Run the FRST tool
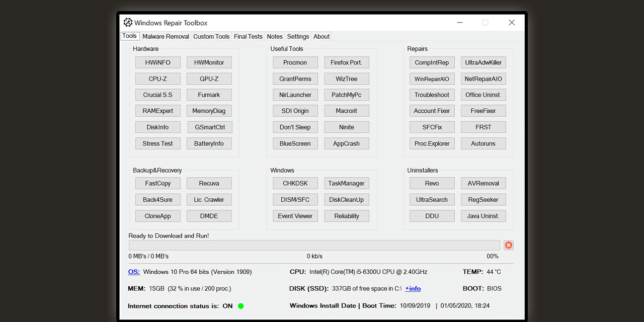This screenshot has width=644, height=322. 484,127
